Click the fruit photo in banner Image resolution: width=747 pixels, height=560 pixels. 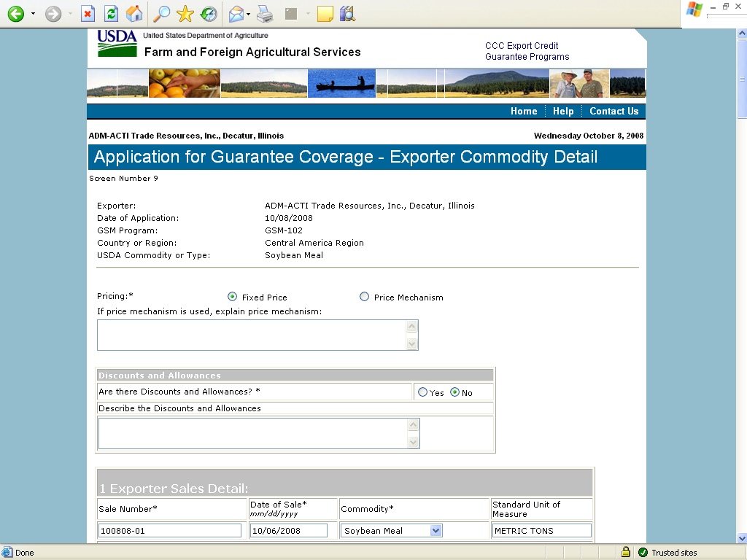click(185, 83)
